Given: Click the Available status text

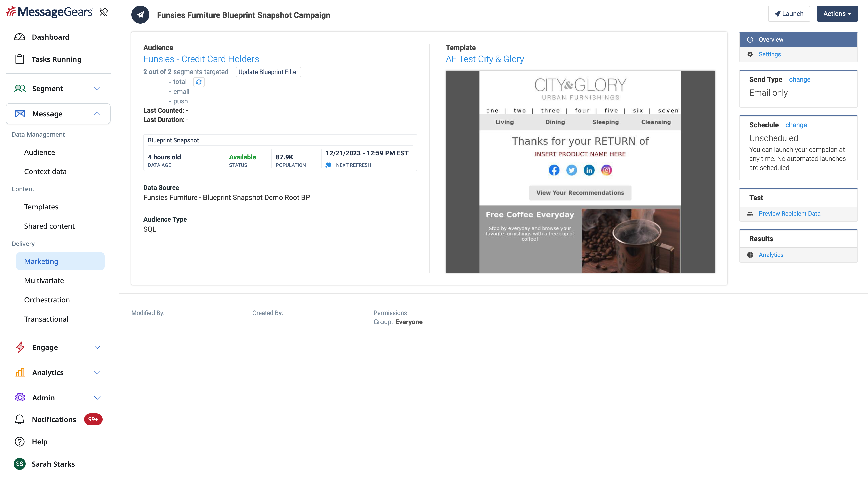Looking at the screenshot, I should pyautogui.click(x=243, y=157).
